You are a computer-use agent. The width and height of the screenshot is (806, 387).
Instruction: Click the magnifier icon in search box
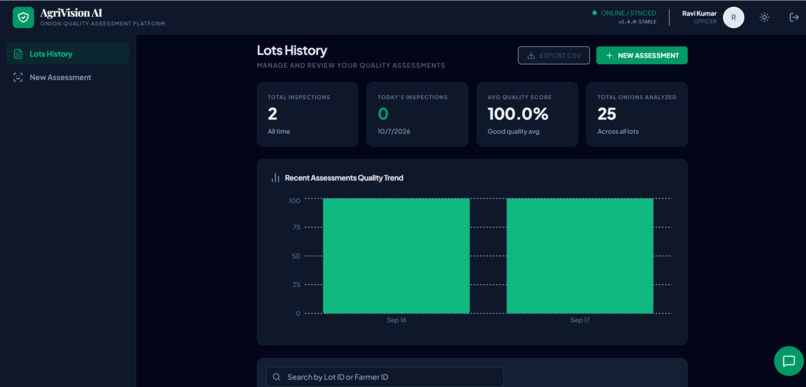[277, 377]
